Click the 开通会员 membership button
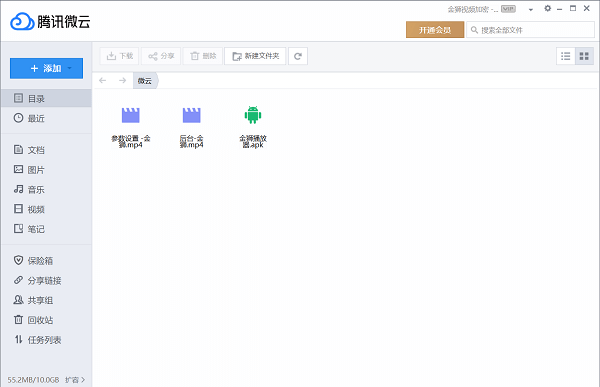This screenshot has height=387, width=600. [x=435, y=30]
